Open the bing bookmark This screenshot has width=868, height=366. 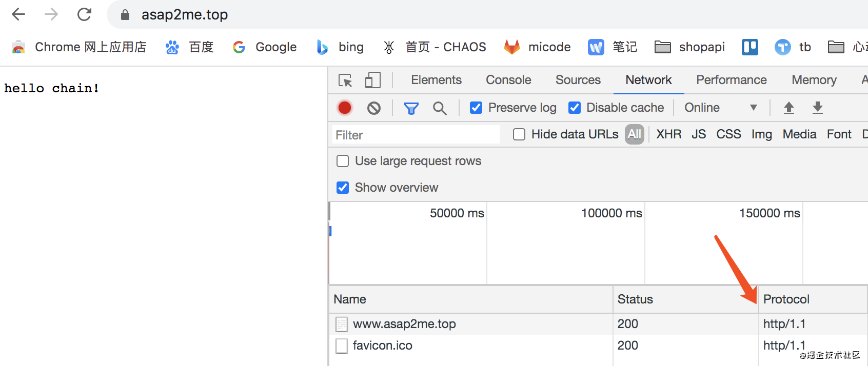[340, 47]
